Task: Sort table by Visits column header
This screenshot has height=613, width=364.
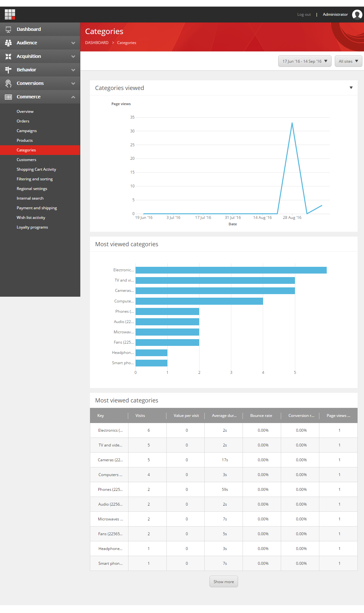Action: [x=140, y=416]
